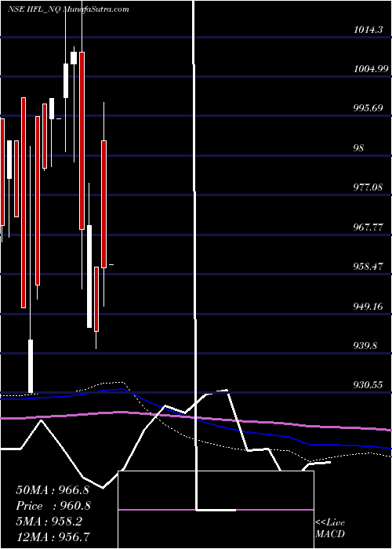The image size is (392, 549).
Task: Click the 977.08 price axis label
Action: click(368, 187)
